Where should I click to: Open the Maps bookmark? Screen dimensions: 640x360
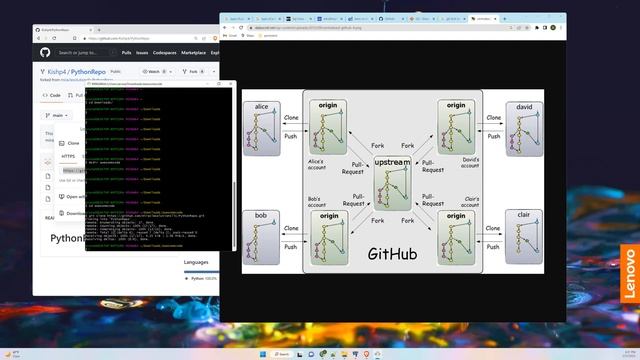248,36
